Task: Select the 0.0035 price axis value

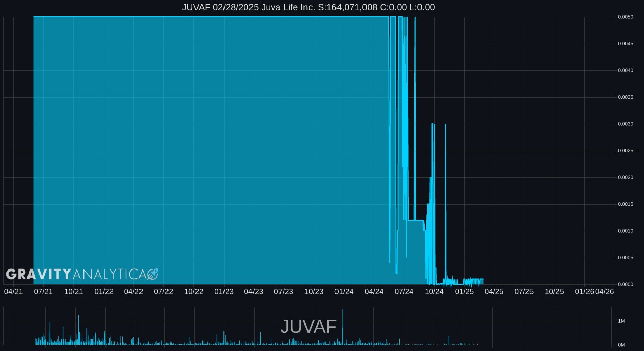Action: click(x=626, y=97)
